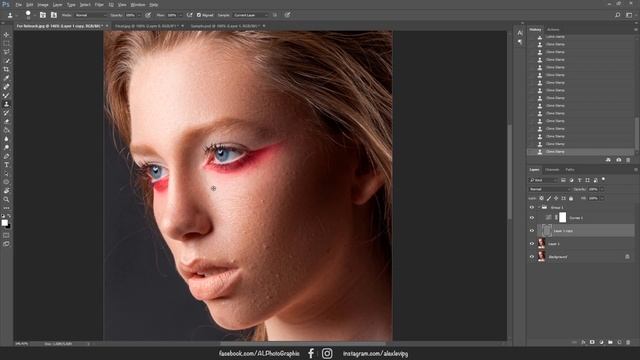Toggle Quick Mask mode in toolbar
Viewport: 640px width, 360px height.
pos(6,235)
